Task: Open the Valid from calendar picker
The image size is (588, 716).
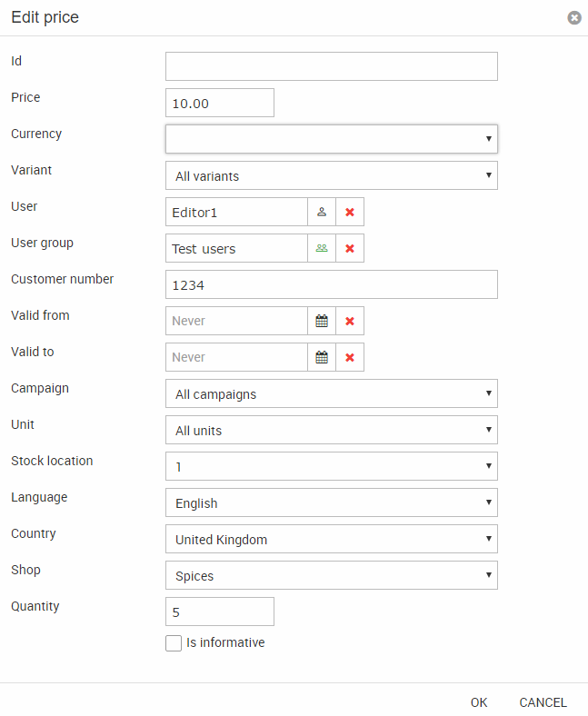Action: [322, 321]
